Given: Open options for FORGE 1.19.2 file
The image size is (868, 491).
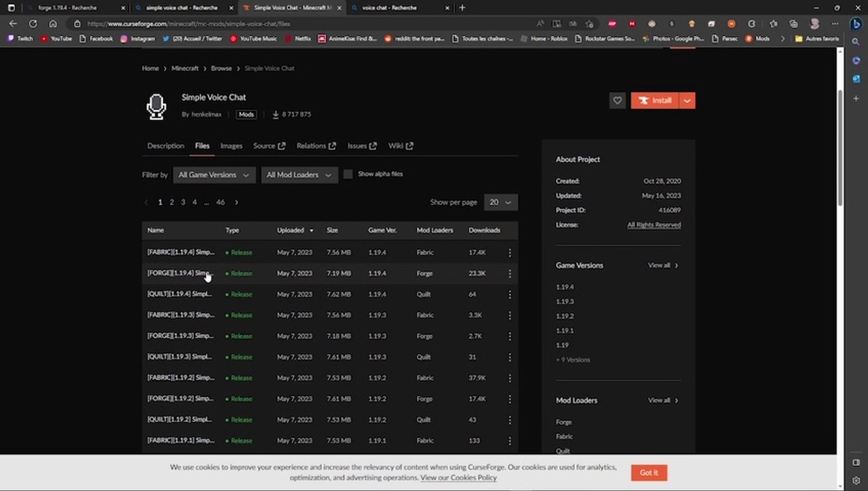Looking at the screenshot, I should coord(510,399).
